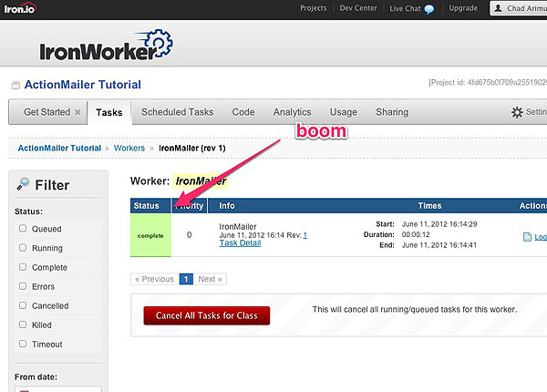Check the Cancelled status filter
The image size is (547, 392).
[23, 305]
